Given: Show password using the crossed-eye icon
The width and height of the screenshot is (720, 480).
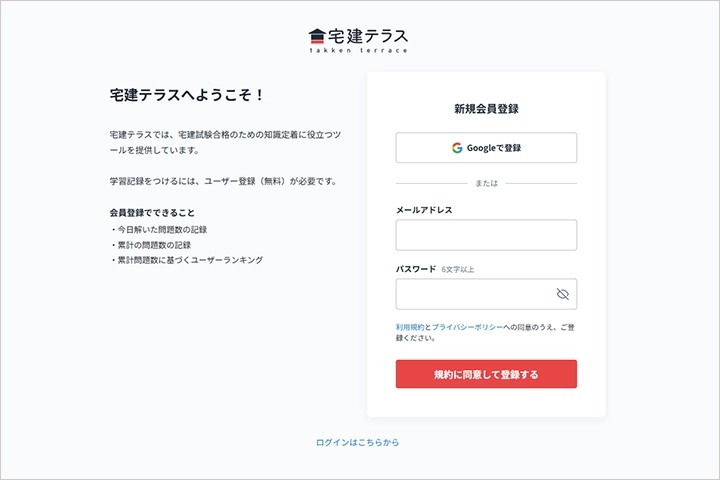Looking at the screenshot, I should click(562, 294).
